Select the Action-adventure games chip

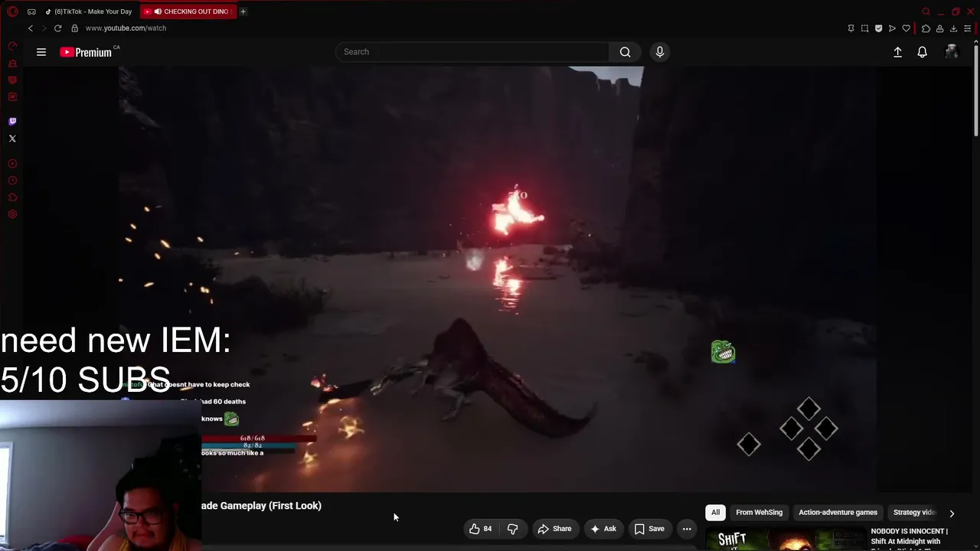[x=838, y=513]
